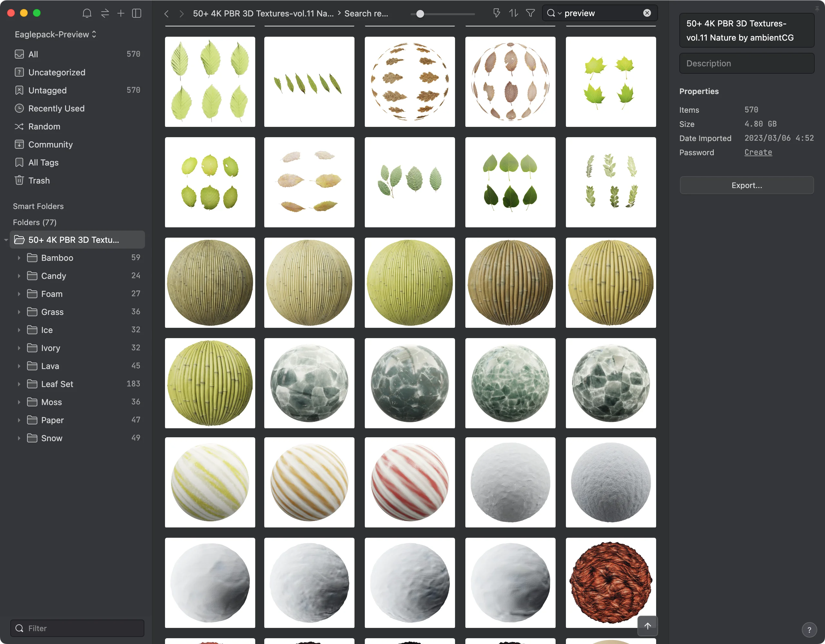Click the preview search input field
Screen dimensions: 825x644
(598, 13)
